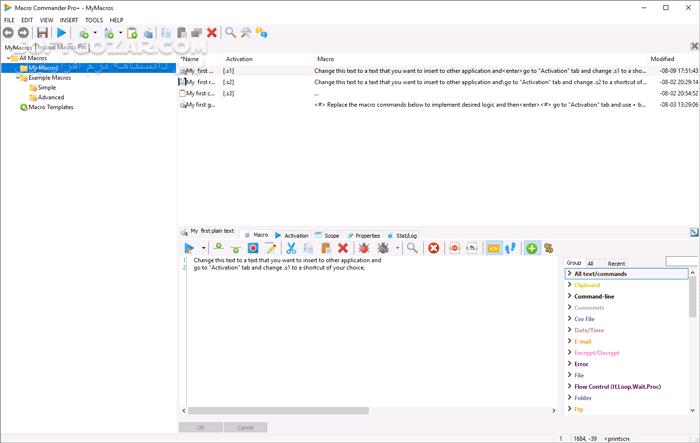Expand the Clipboard command group
Screen dimensions: 700x443
tap(569, 284)
